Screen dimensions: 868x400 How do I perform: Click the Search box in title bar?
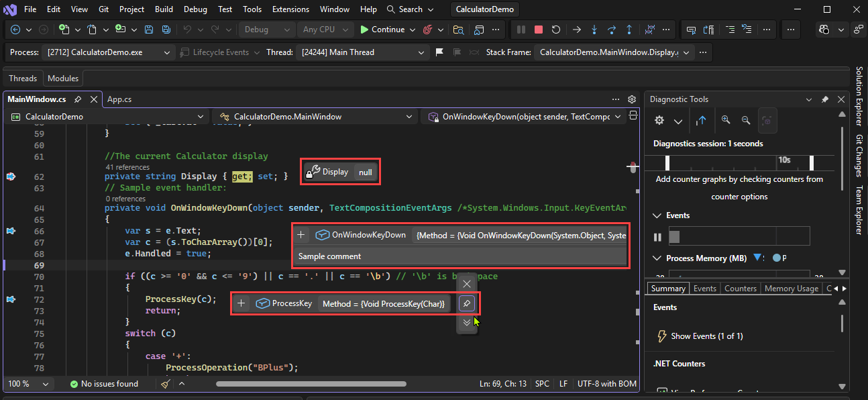(x=411, y=9)
